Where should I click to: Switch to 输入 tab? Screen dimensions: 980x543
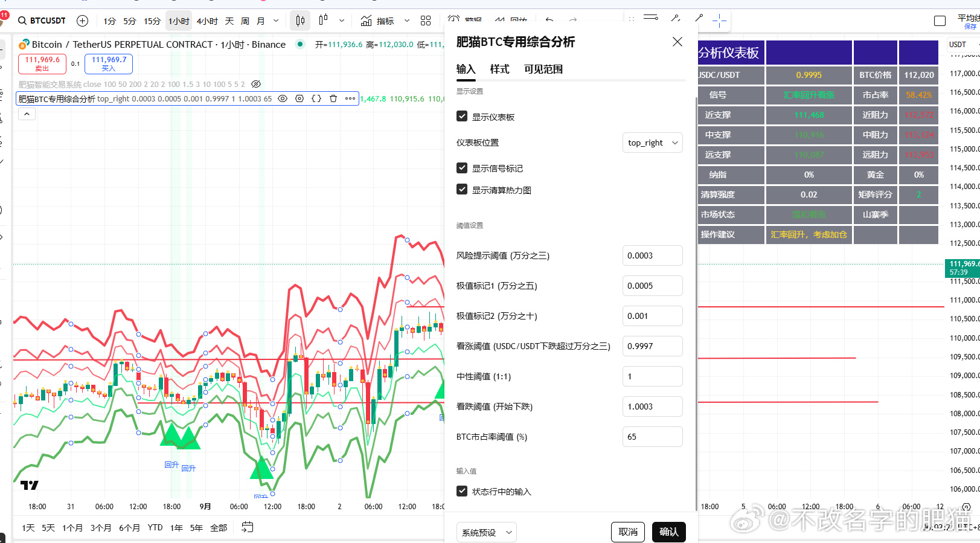[x=466, y=69]
